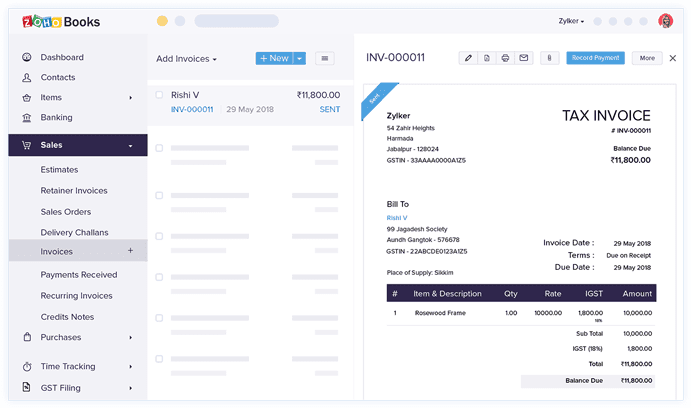The image size is (691, 408).
Task: Click the Sales cart icon
Action: (26, 145)
